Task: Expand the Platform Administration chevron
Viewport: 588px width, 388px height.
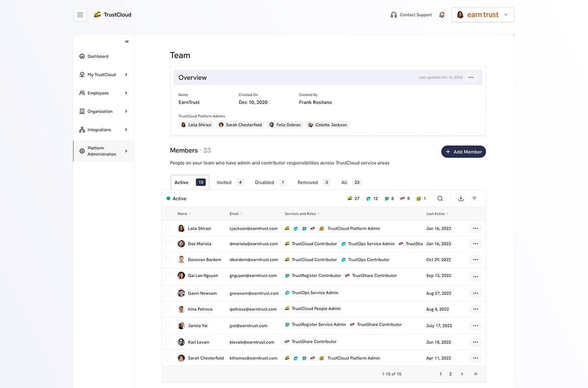Action: [x=126, y=151]
